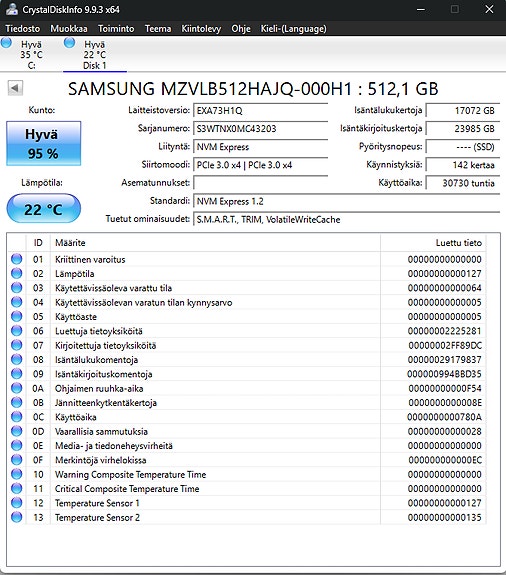Viewport: 506px width, 575px height.
Task: Click the previous disk arrow button
Action: (x=15, y=88)
